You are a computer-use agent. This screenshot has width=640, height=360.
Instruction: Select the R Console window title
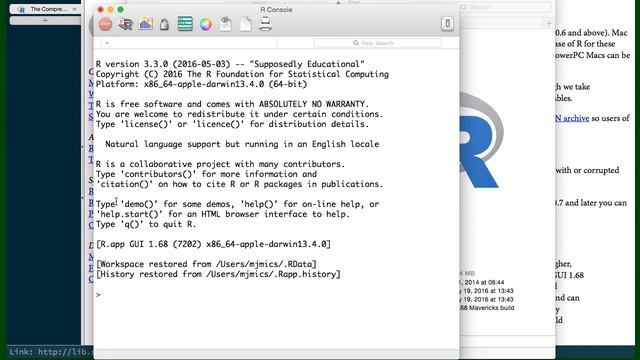click(x=276, y=9)
